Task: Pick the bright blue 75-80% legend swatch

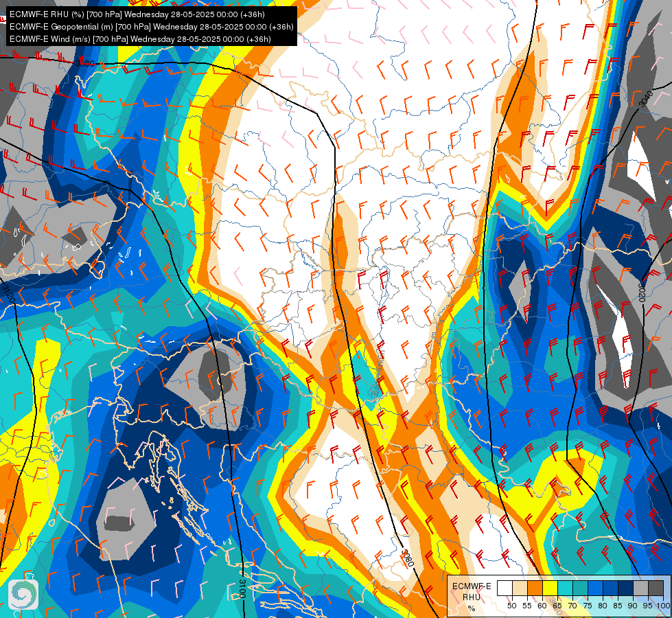Action: [595, 588]
